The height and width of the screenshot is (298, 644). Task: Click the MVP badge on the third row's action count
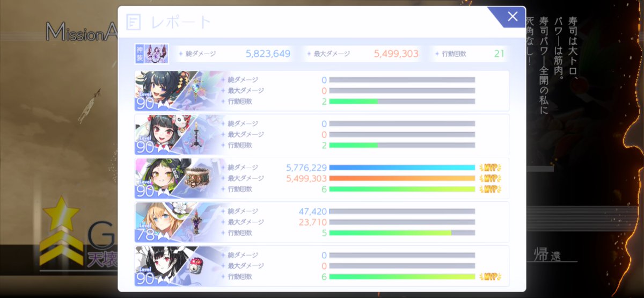[x=489, y=189]
